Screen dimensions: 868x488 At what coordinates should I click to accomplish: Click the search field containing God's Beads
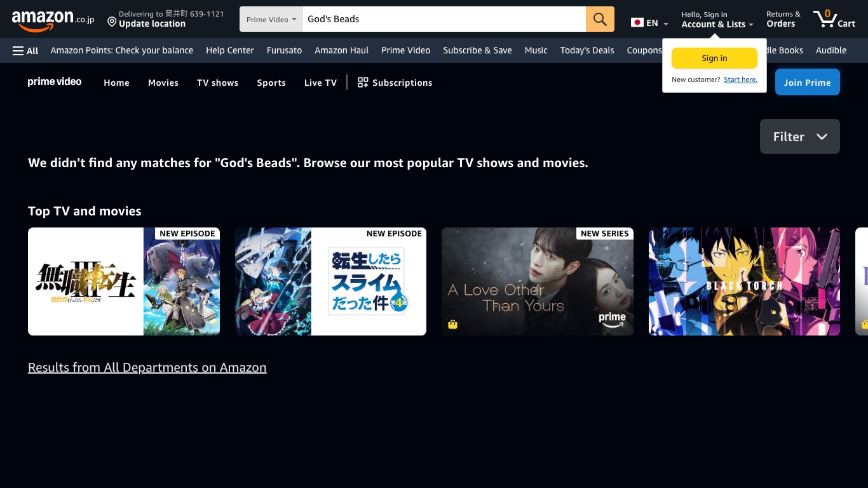coord(444,19)
